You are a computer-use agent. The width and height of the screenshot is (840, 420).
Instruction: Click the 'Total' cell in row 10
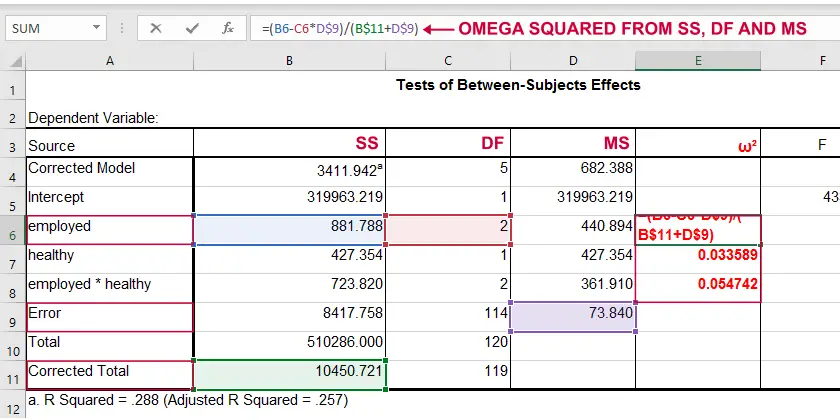click(x=110, y=346)
